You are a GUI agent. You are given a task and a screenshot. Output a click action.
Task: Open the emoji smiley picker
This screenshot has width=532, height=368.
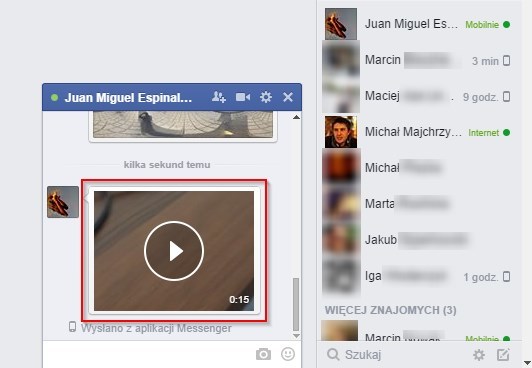(288, 354)
